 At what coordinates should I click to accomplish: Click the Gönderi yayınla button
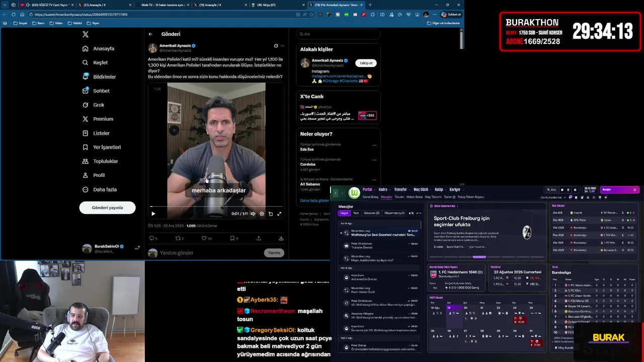[107, 208]
